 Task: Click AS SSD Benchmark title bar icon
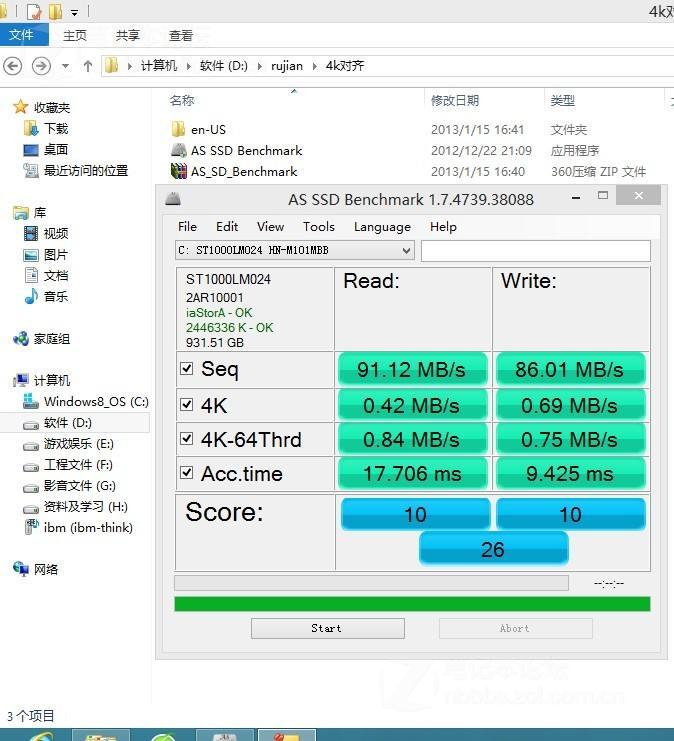click(x=173, y=199)
